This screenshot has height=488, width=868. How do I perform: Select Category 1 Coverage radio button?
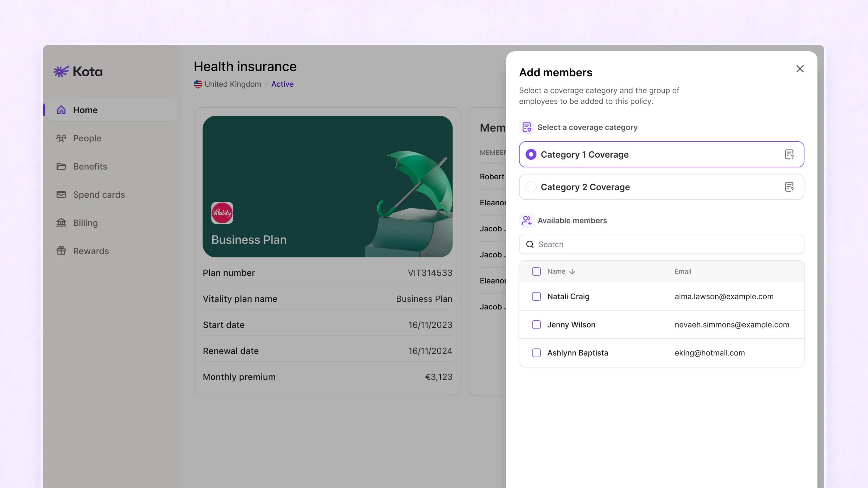531,155
